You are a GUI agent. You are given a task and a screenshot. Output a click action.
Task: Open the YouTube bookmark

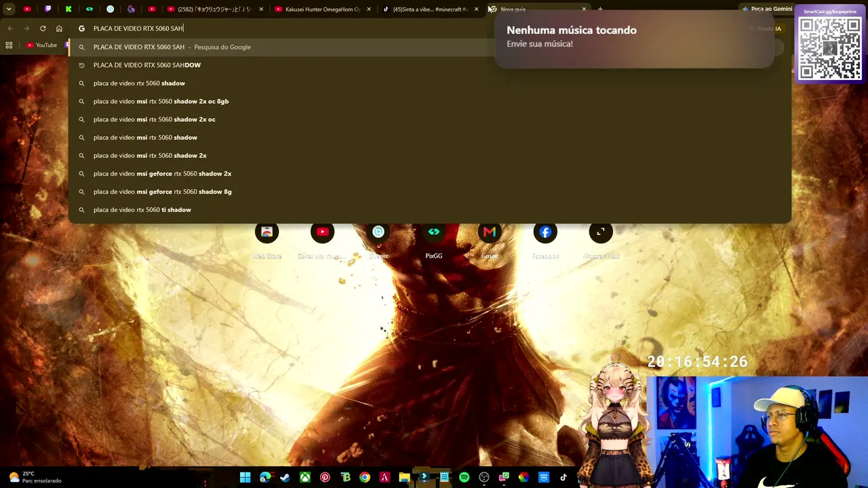coord(42,45)
